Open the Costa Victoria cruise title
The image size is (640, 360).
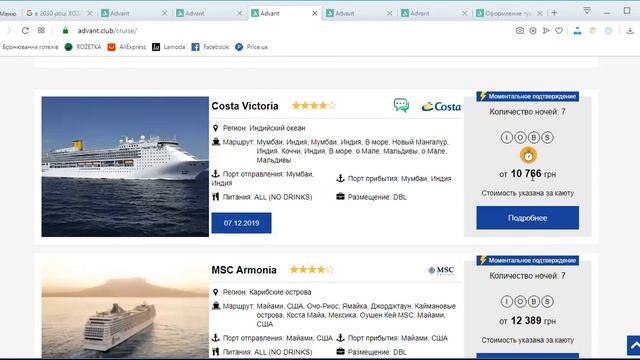245,106
